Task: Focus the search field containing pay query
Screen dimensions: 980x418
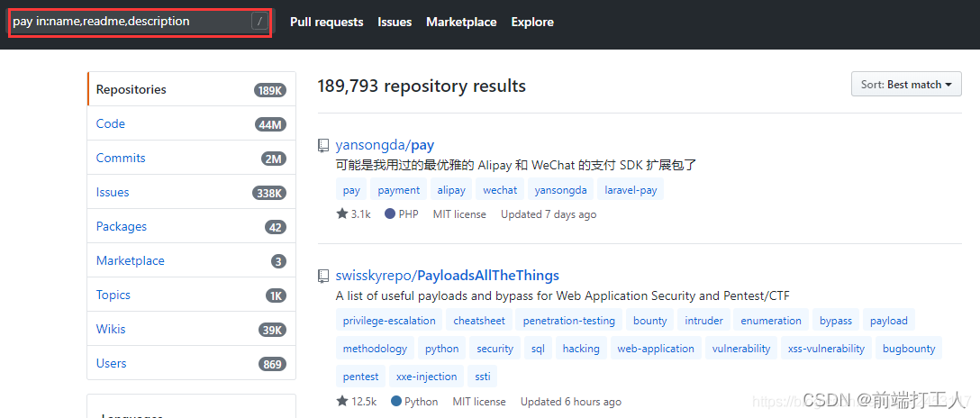Action: 140,22
